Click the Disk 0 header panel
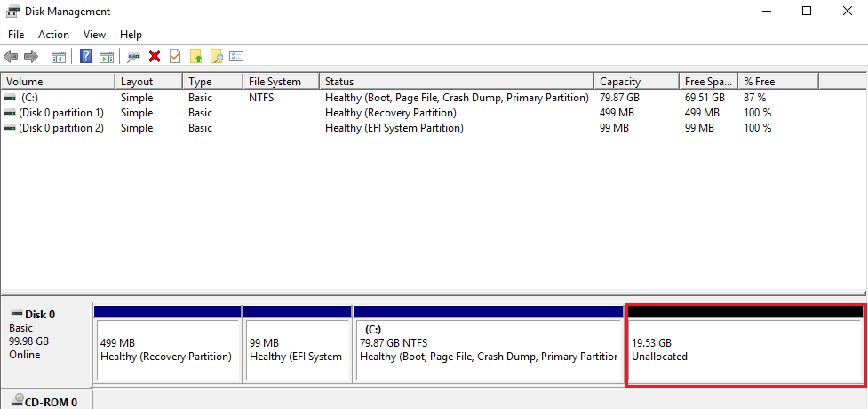Image resolution: width=868 pixels, height=409 pixels. pyautogui.click(x=46, y=344)
